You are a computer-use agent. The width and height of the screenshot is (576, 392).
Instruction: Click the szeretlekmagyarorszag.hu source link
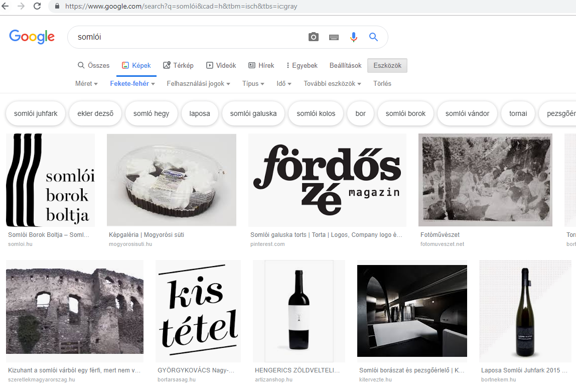click(x=42, y=379)
